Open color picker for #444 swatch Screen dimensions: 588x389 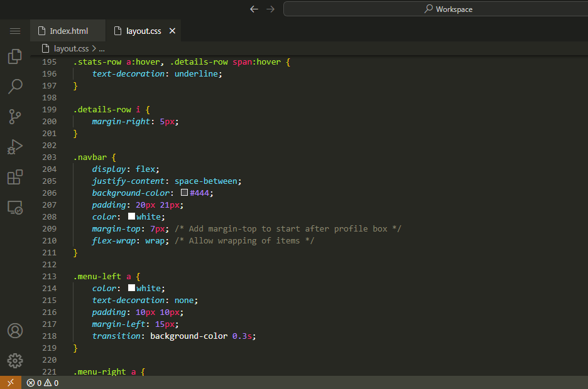click(185, 193)
